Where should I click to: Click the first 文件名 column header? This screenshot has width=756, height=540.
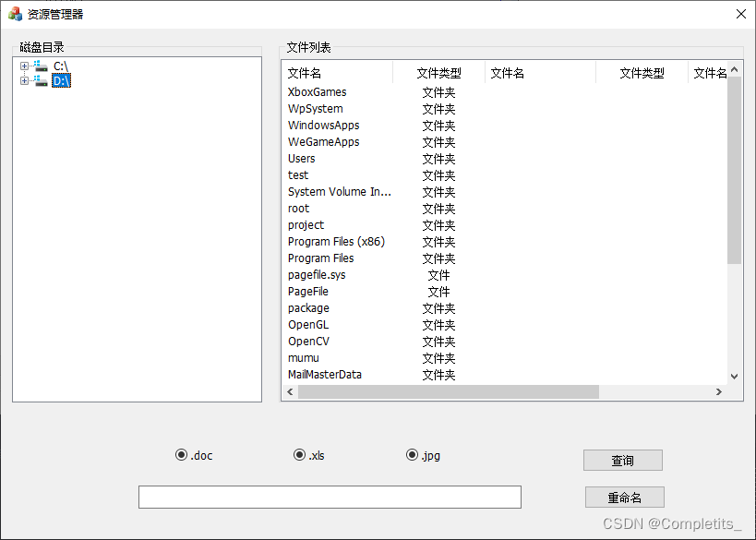[x=338, y=73]
